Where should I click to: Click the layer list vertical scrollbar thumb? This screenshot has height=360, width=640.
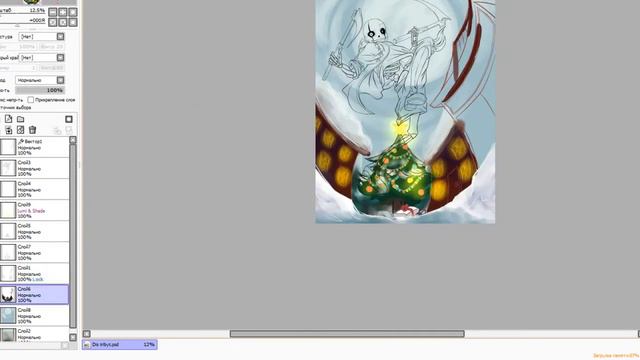[73, 236]
